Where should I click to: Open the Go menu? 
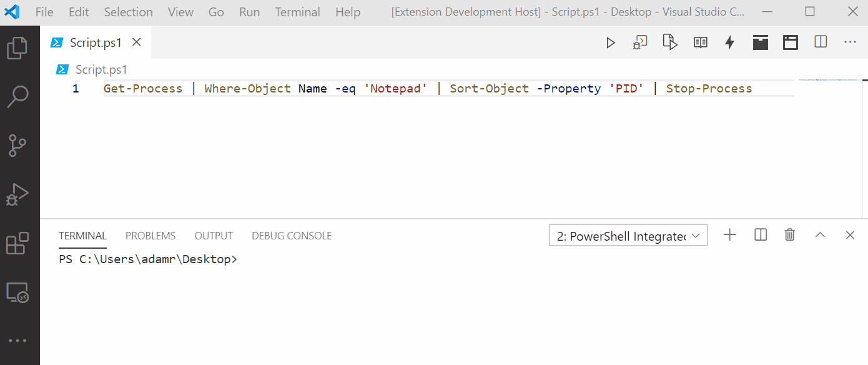(216, 12)
